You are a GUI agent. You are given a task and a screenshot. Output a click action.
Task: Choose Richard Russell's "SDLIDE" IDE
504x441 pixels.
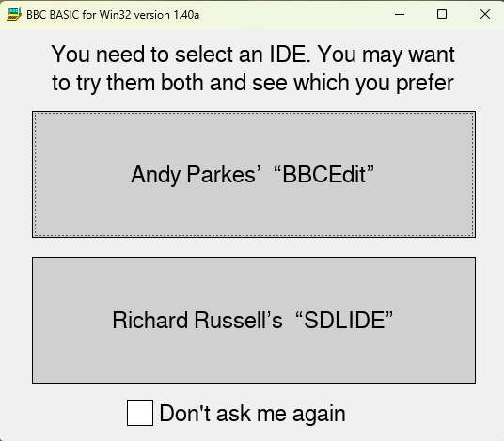254,320
